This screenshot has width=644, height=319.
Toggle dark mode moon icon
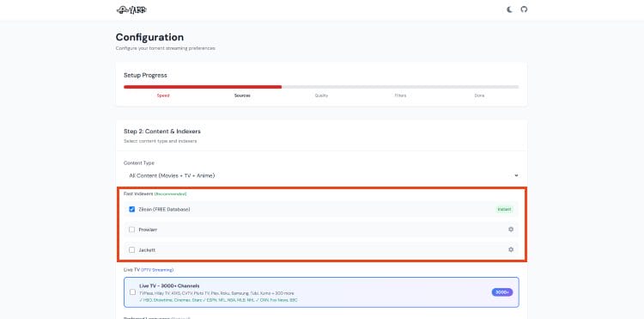tap(510, 9)
